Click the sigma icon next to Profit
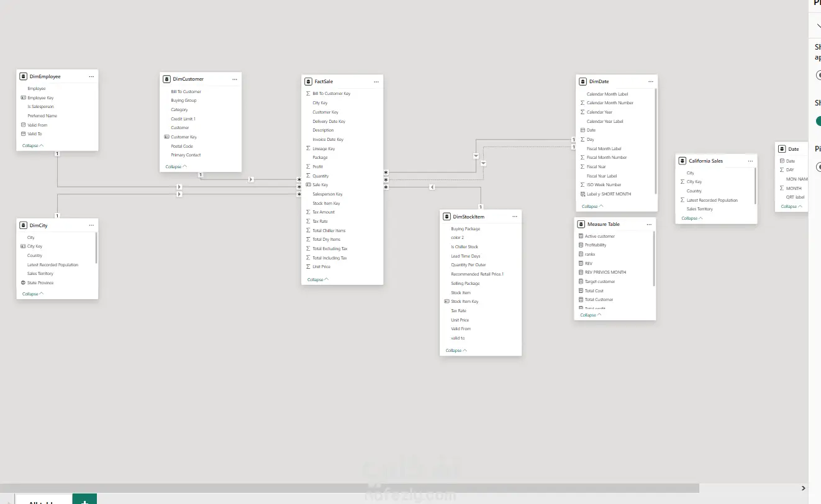Viewport: 821px width, 504px height. click(308, 166)
